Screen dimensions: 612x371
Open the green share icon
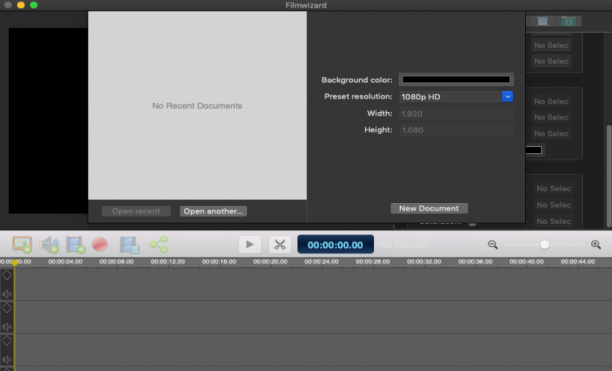click(159, 245)
